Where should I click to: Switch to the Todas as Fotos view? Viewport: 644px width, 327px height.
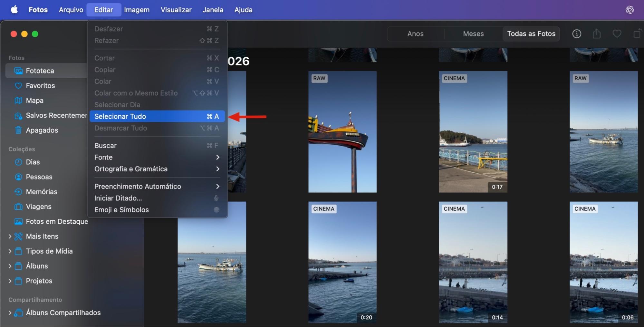click(x=531, y=34)
